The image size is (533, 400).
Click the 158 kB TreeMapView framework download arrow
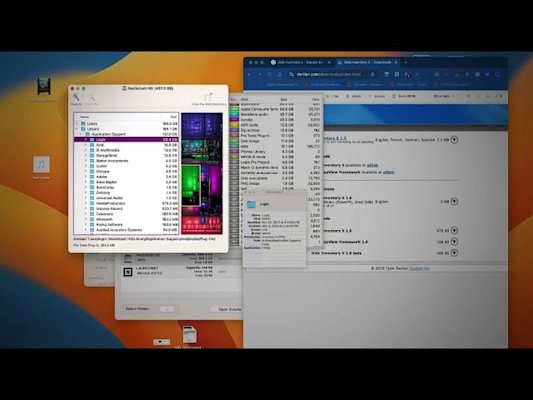(454, 242)
